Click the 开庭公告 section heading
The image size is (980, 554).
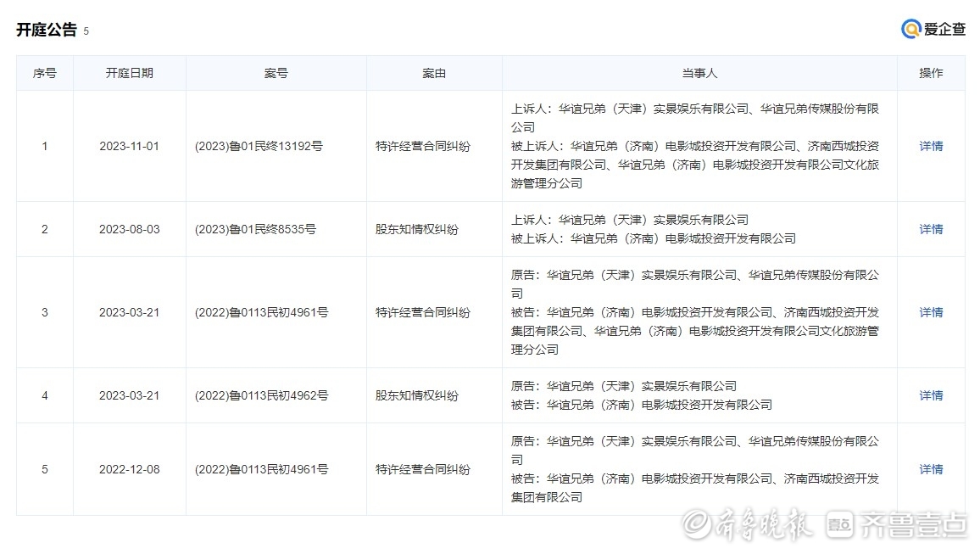pyautogui.click(x=47, y=31)
